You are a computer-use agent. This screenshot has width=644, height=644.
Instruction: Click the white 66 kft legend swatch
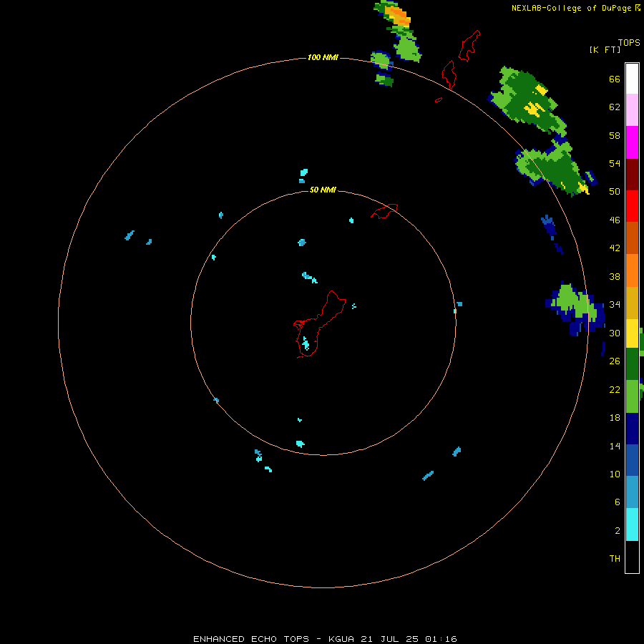[632, 79]
